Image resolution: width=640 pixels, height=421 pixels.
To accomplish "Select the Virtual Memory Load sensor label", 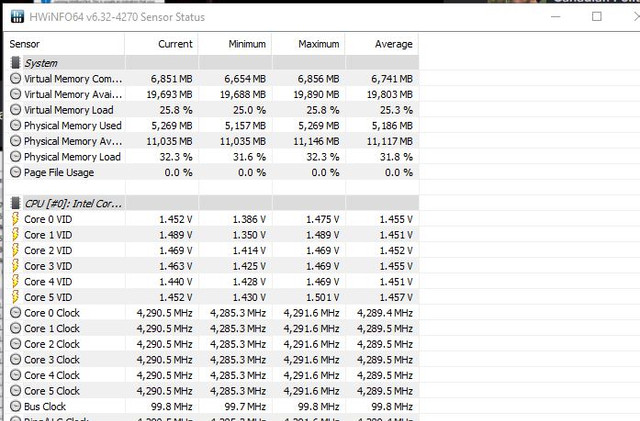I will 69,110.
